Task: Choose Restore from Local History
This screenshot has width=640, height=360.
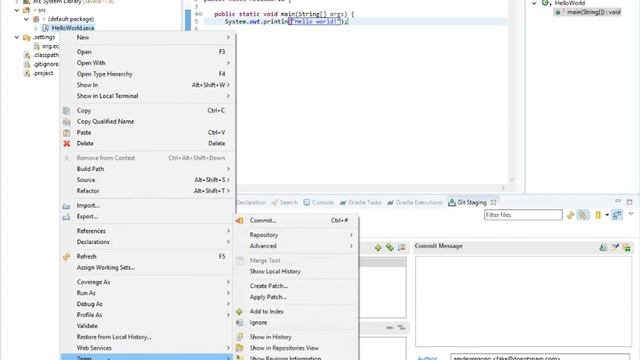Action: coord(147,337)
